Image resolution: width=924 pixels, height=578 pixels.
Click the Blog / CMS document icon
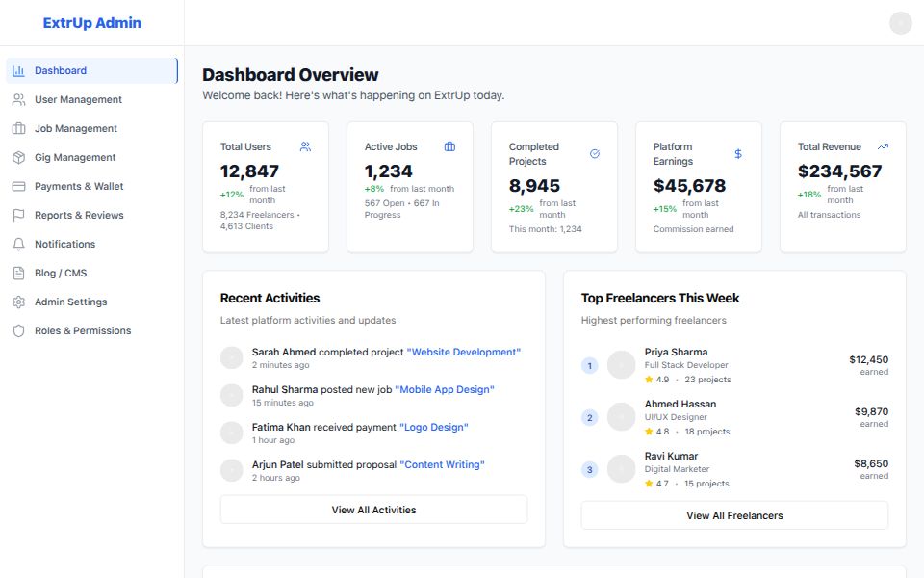pos(18,273)
